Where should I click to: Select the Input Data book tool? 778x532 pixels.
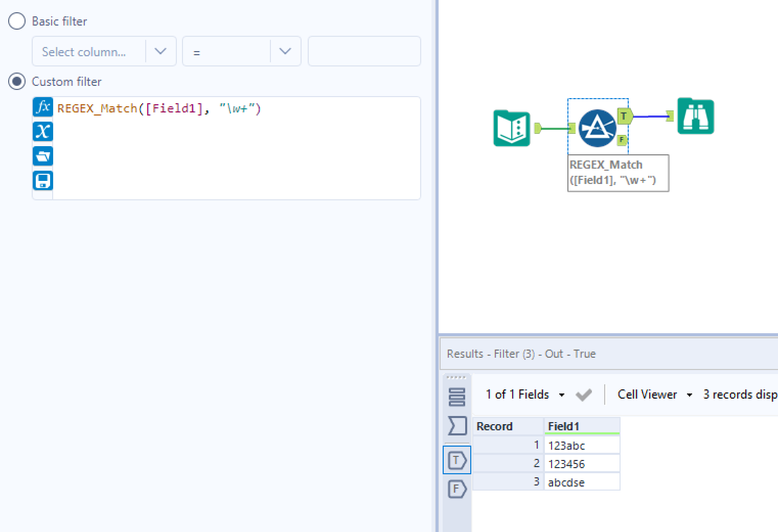click(511, 128)
